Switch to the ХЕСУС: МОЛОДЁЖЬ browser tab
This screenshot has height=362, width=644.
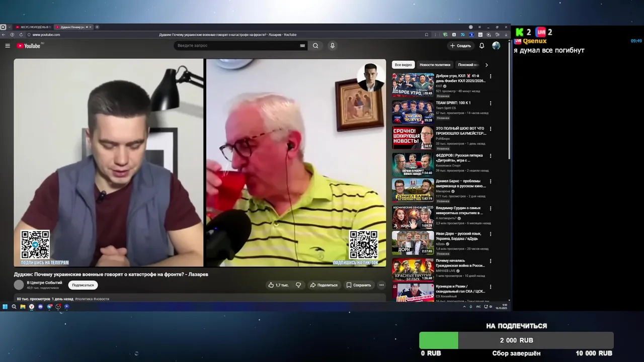[x=32, y=27]
